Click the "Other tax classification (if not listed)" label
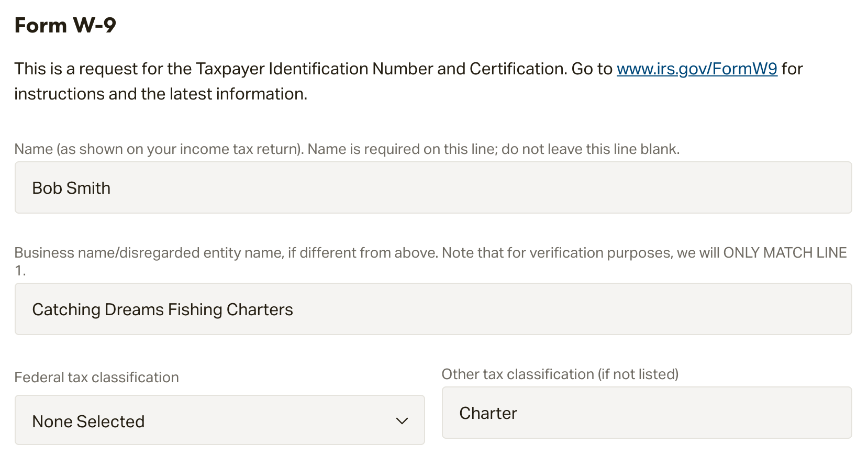This screenshot has width=868, height=466. pos(560,374)
